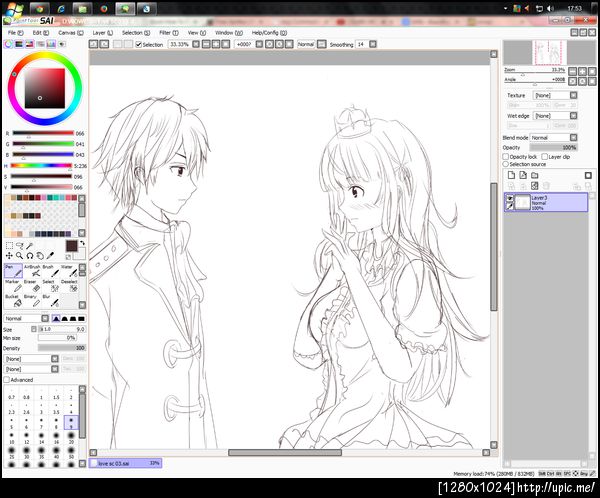Choose the softest brush edge shape

[56, 318]
